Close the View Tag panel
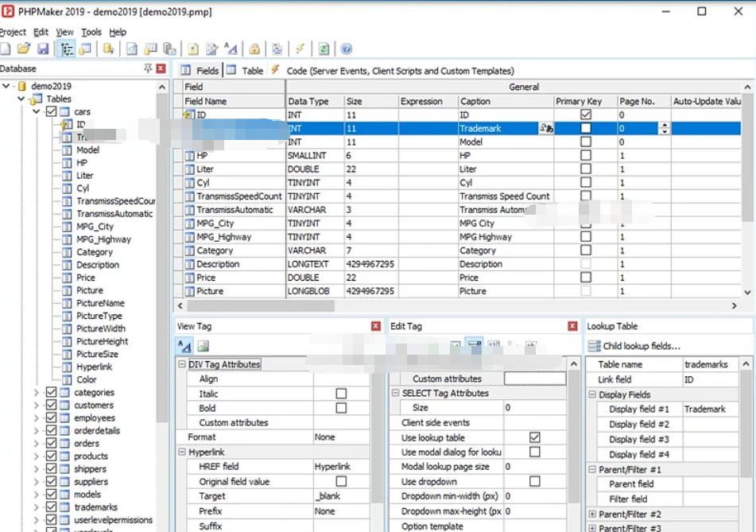 point(376,326)
